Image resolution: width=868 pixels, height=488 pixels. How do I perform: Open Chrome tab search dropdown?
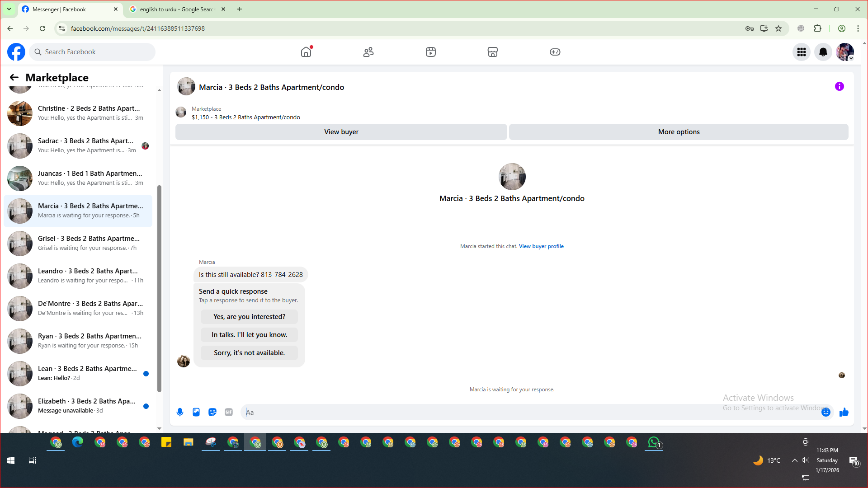click(9, 9)
